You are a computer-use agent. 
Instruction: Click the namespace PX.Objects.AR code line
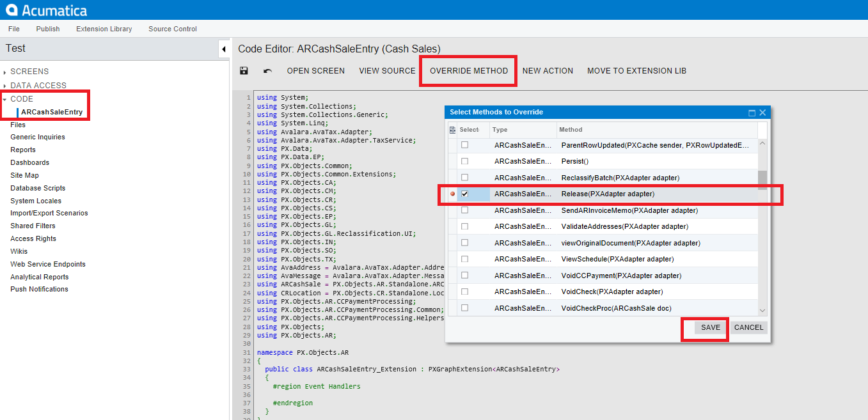pos(303,352)
